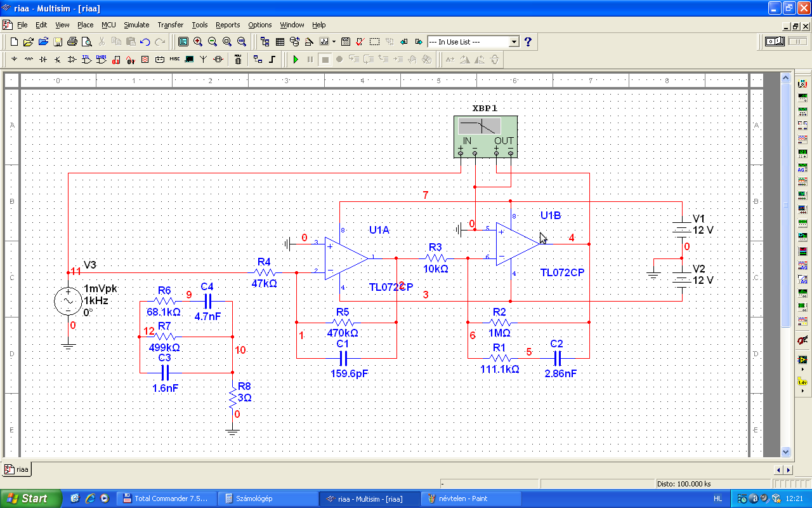
Task: Place a source component from the toolbar
Action: coord(14,60)
